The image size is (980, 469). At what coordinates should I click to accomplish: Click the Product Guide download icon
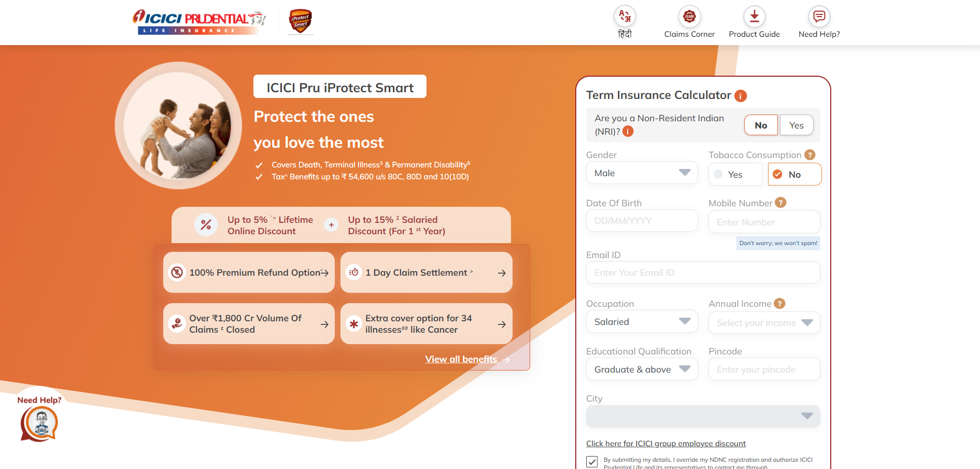tap(754, 17)
